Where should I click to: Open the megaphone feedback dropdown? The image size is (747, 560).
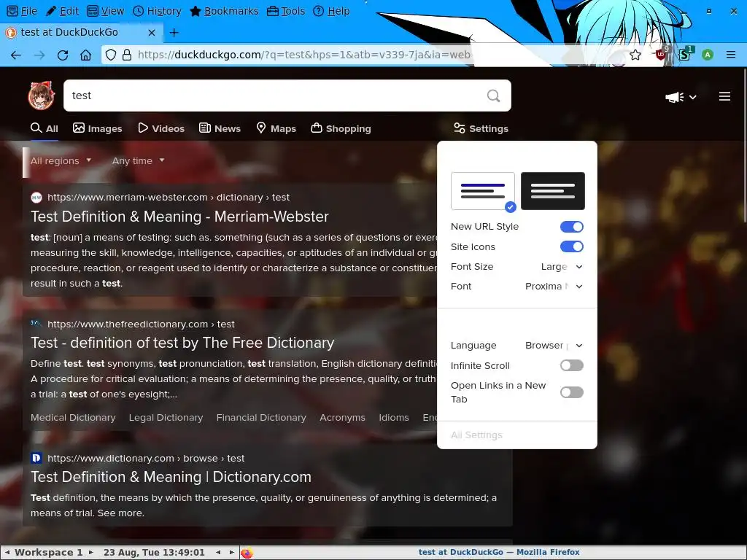pyautogui.click(x=681, y=97)
